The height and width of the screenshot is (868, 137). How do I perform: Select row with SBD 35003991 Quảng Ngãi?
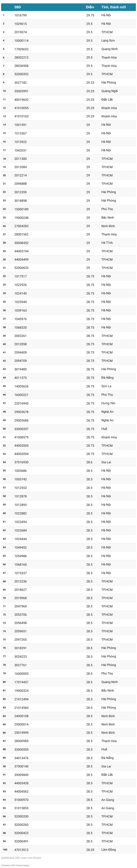[x=68, y=91]
